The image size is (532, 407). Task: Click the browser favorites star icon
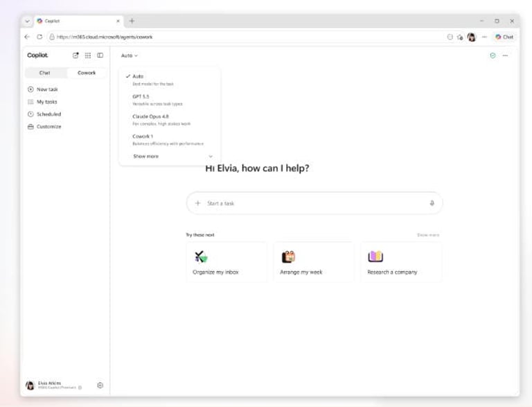pyautogui.click(x=460, y=37)
